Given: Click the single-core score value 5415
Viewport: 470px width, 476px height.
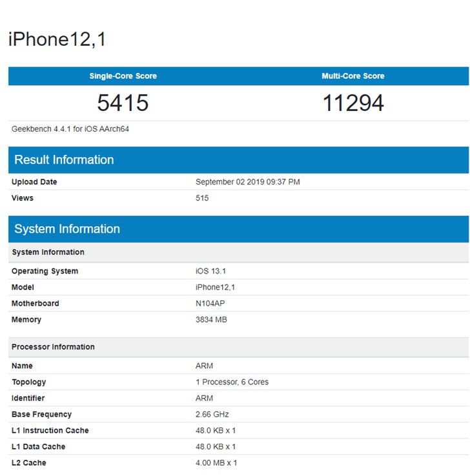Looking at the screenshot, I should (x=123, y=103).
